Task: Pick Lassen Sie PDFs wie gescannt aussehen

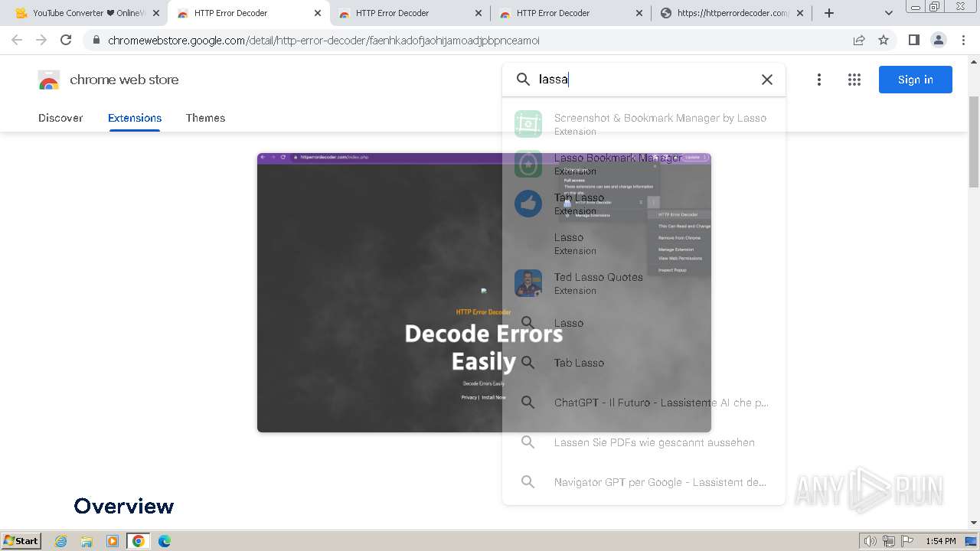Action: 643,442
